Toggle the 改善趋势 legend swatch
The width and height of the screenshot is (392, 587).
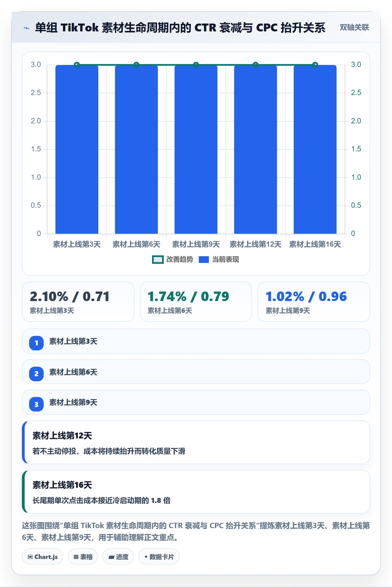[158, 260]
